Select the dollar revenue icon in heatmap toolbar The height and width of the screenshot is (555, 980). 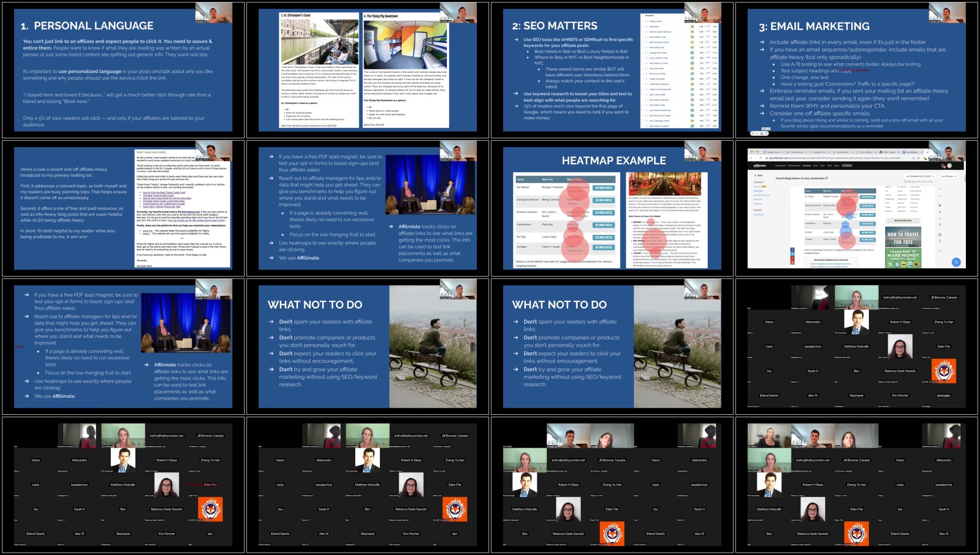[940, 212]
